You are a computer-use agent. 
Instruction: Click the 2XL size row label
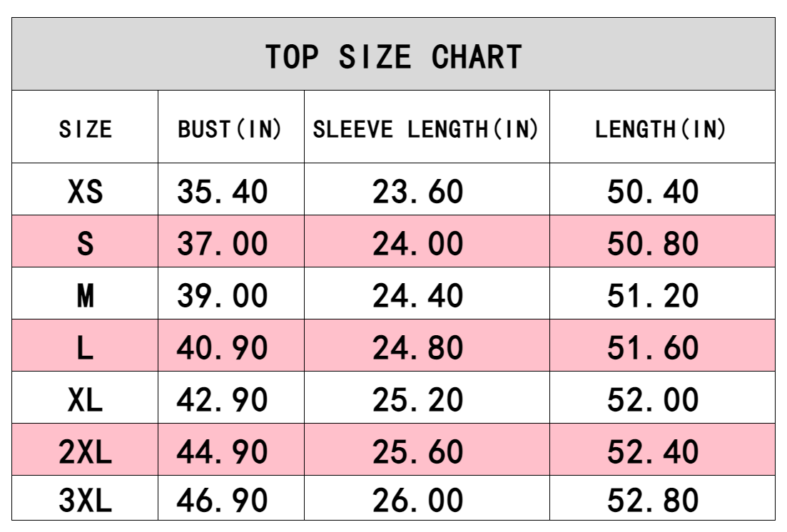(85, 451)
